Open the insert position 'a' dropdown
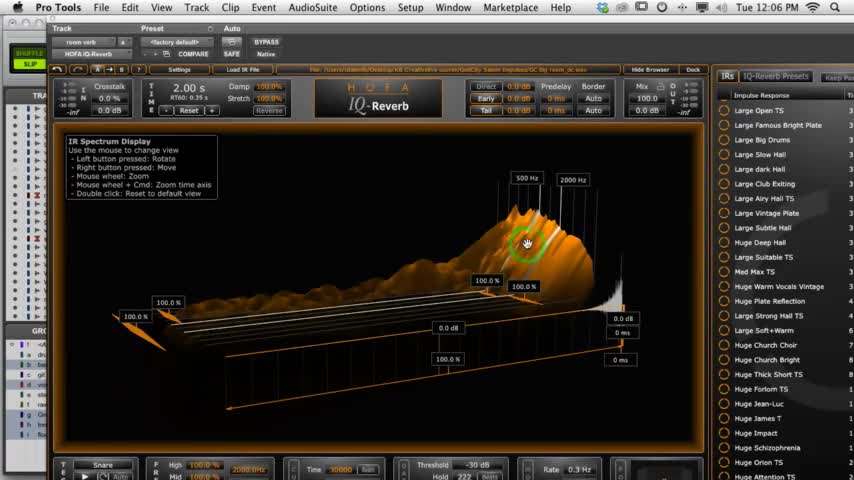 (x=124, y=42)
